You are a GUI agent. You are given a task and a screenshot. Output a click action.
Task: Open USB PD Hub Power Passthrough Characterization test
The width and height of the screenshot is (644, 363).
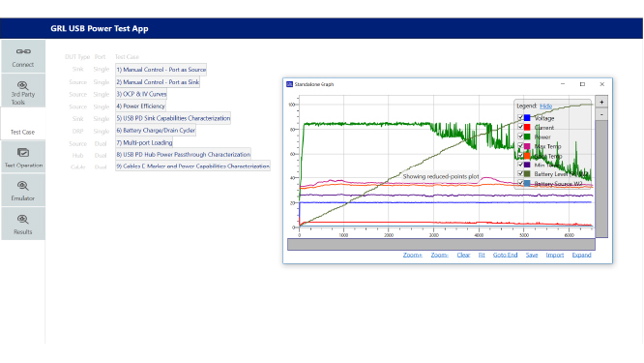click(183, 155)
